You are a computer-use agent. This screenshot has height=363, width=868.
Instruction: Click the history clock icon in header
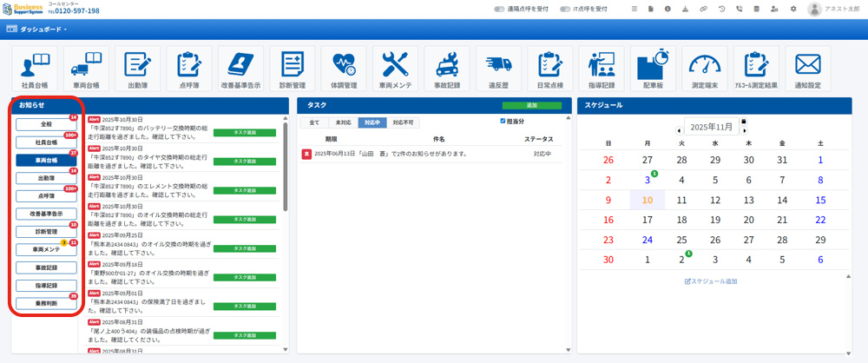(722, 9)
